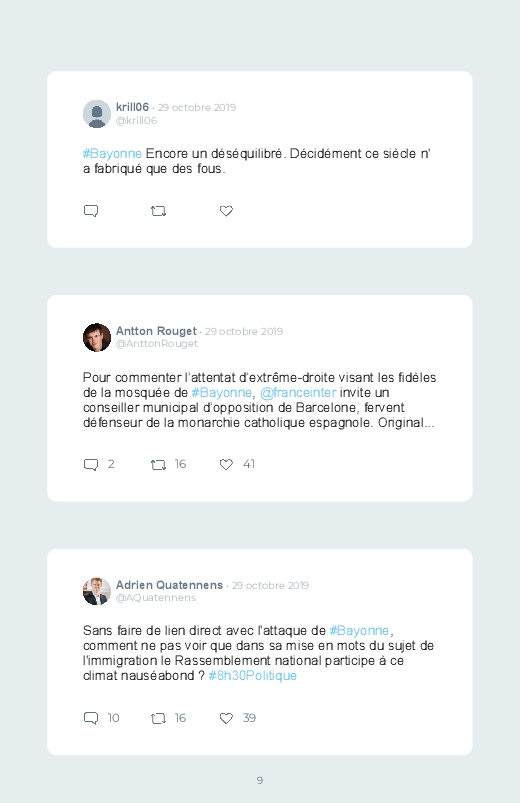Image resolution: width=520 pixels, height=803 pixels.
Task: Open #Bayonne hashtag in Adrien Quatennens' tweet
Action: [359, 630]
